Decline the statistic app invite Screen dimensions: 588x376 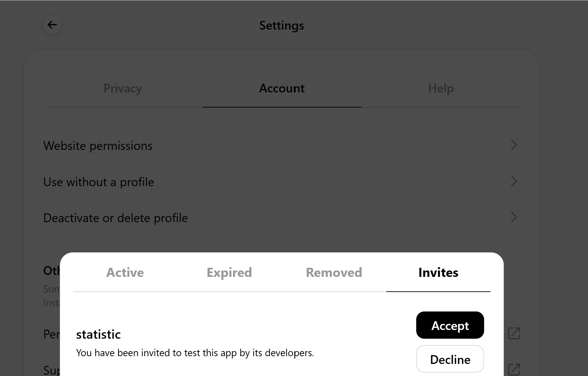pyautogui.click(x=450, y=359)
